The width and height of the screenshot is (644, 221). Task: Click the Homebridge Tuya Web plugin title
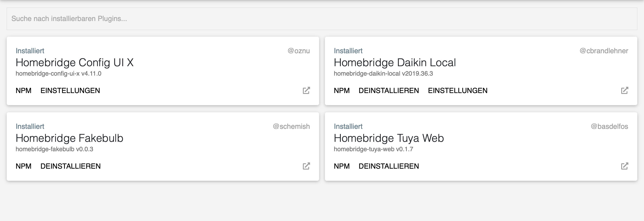pyautogui.click(x=389, y=138)
